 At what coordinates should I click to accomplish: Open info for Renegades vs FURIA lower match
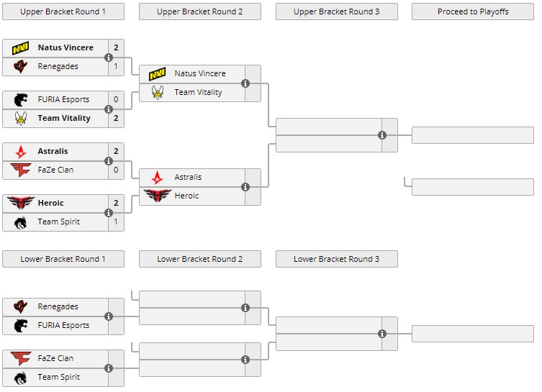tap(109, 316)
